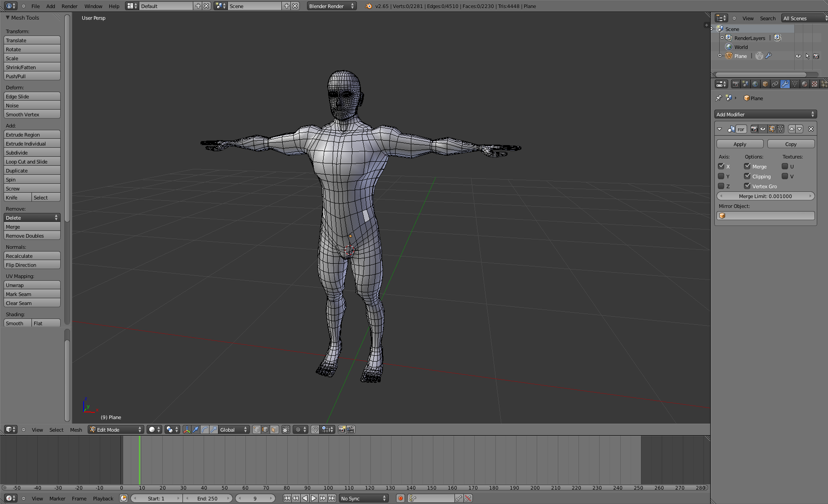
Task: Open the World properties tab (globe)
Action: pos(755,84)
